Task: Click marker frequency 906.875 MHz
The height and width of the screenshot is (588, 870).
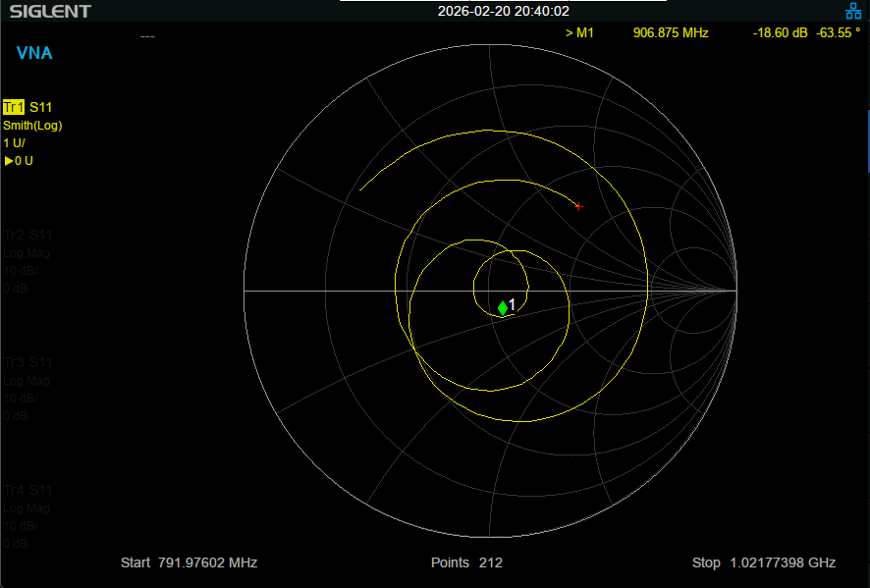Action: click(x=671, y=32)
